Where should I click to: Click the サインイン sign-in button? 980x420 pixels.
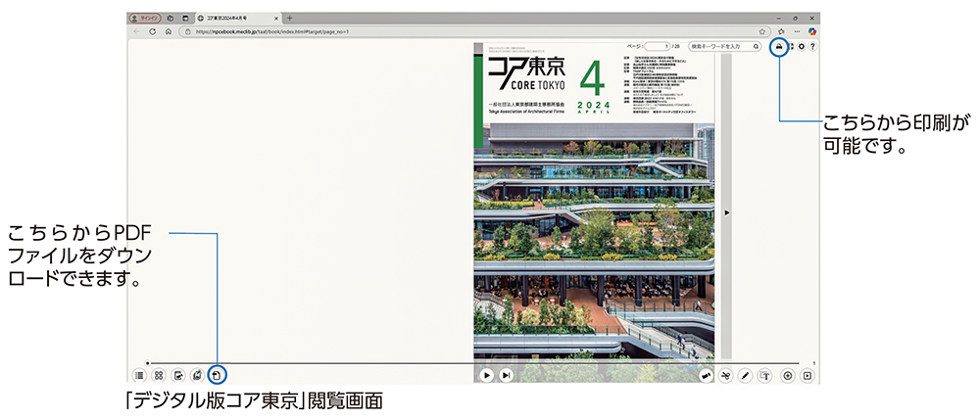(x=145, y=18)
